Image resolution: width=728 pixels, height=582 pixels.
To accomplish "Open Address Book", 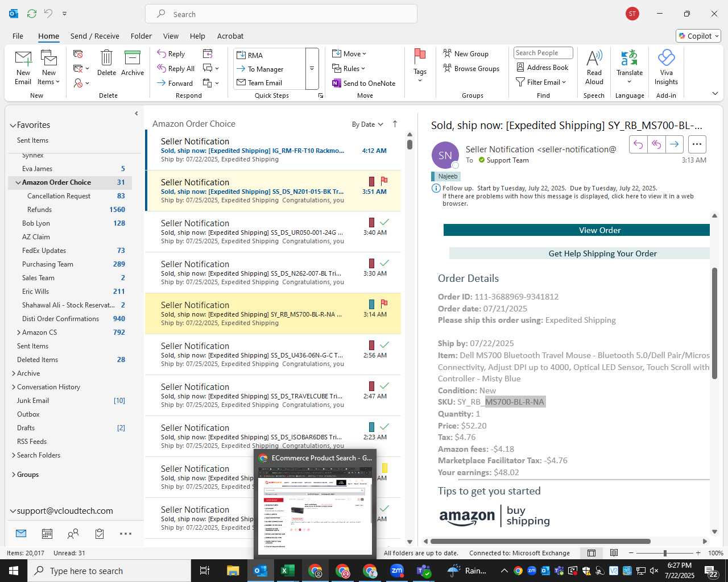I will tap(542, 68).
